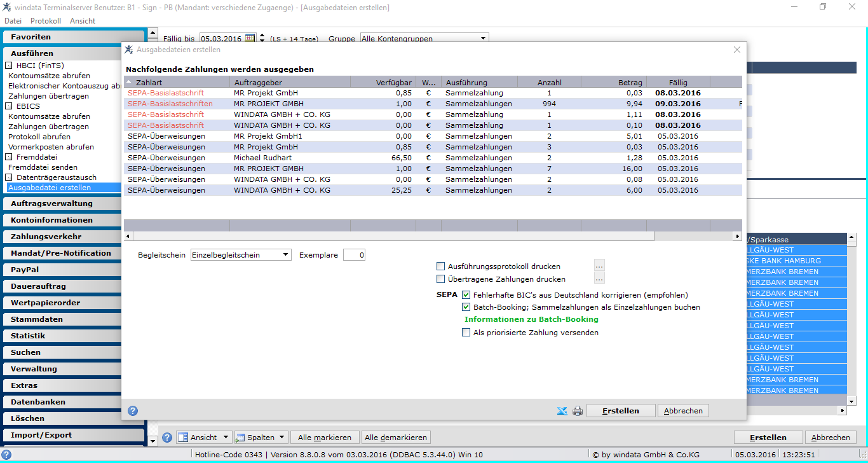Click the Exemplare number field
This screenshot has width=868, height=463.
click(354, 255)
